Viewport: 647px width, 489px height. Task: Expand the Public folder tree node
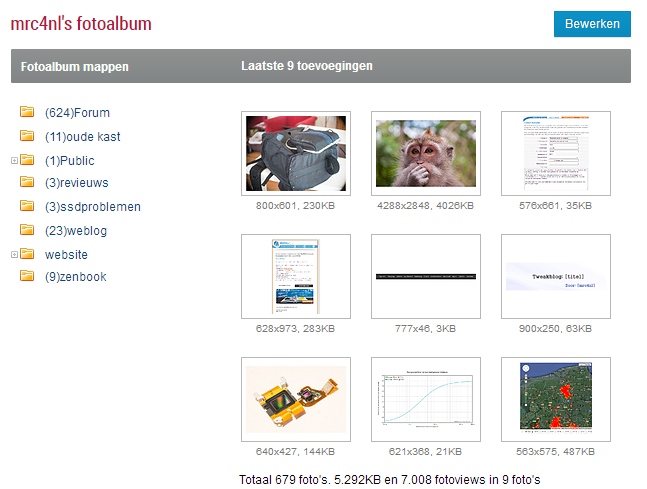pyautogui.click(x=14, y=161)
